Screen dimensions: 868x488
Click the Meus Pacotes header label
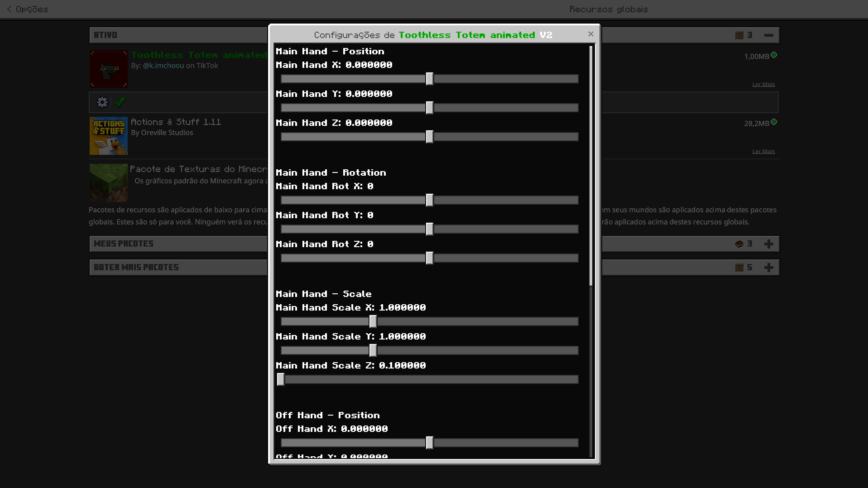point(124,244)
